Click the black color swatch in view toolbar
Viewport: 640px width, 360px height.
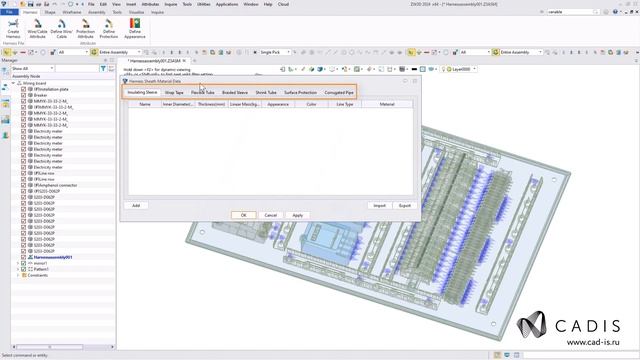(414, 69)
